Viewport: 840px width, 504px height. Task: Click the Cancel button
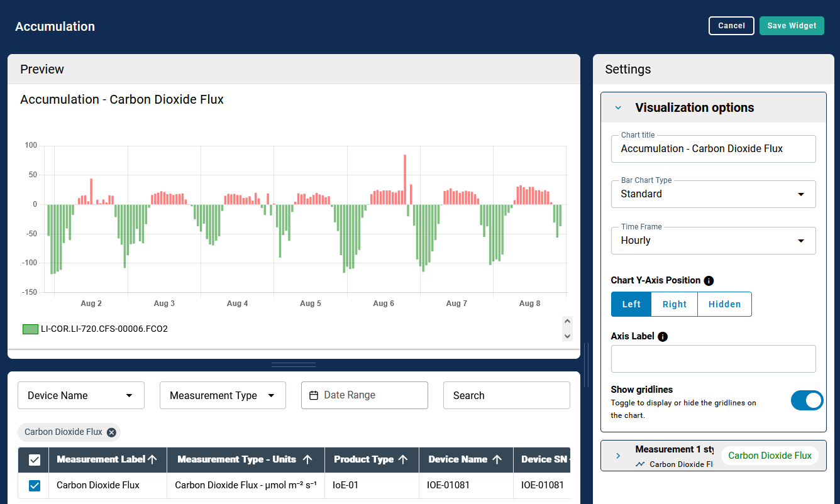coord(731,26)
